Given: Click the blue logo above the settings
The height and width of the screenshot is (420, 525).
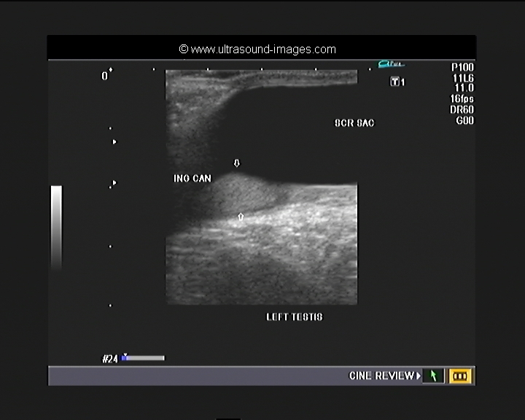Looking at the screenshot, I should pos(391,65).
